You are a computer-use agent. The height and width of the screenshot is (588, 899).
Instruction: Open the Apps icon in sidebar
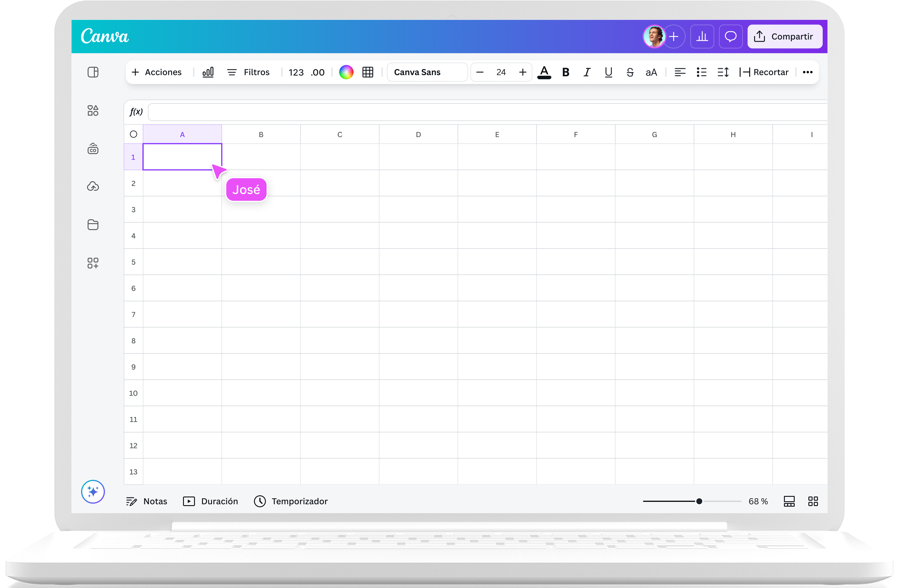[93, 263]
